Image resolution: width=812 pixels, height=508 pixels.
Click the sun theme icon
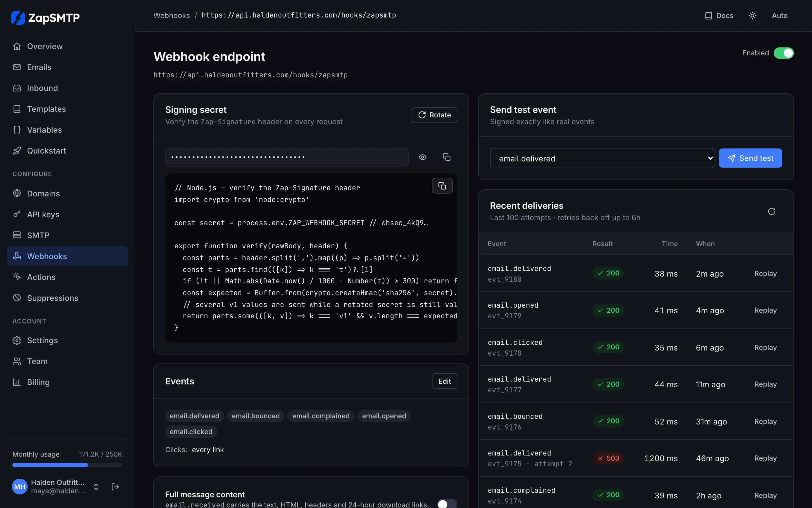click(752, 16)
